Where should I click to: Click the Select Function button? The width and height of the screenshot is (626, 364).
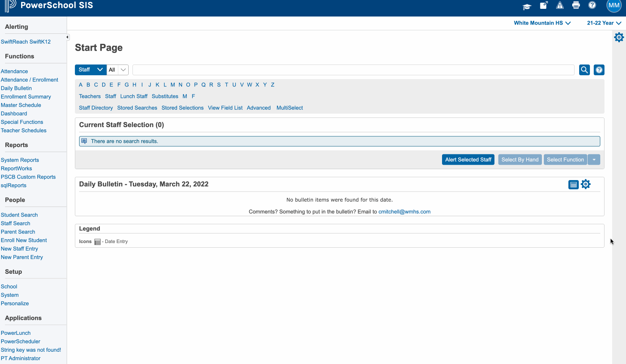pyautogui.click(x=565, y=160)
